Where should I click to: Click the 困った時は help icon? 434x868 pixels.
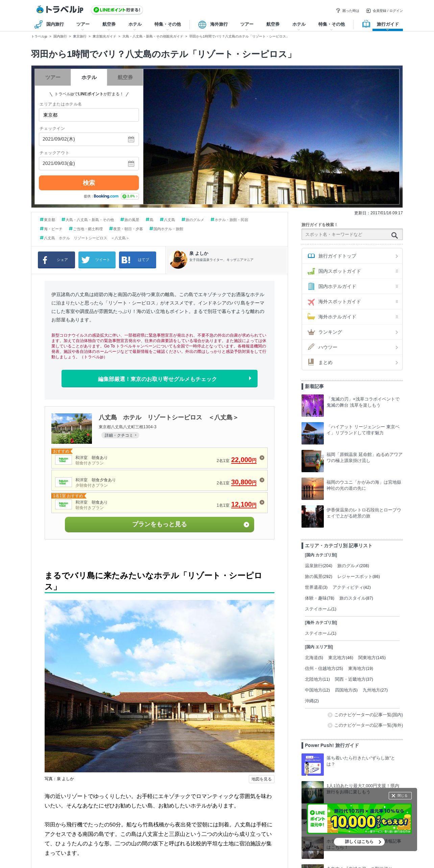point(338,10)
